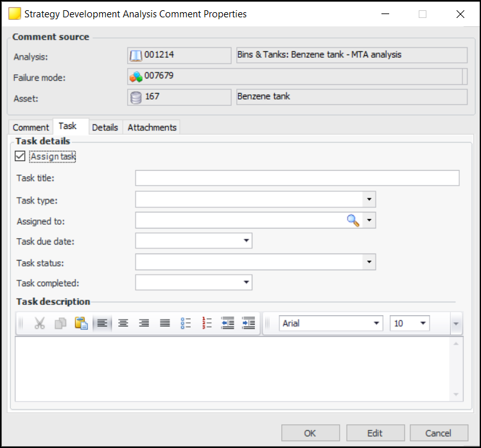This screenshot has width=481, height=448.
Task: Switch to the Comment tab
Action: point(31,127)
